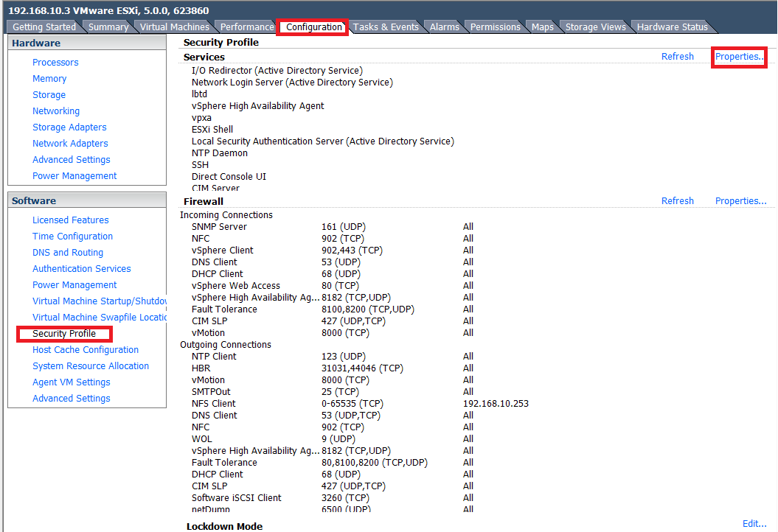The image size is (778, 532).
Task: Go to the Maps tab
Action: click(x=542, y=27)
